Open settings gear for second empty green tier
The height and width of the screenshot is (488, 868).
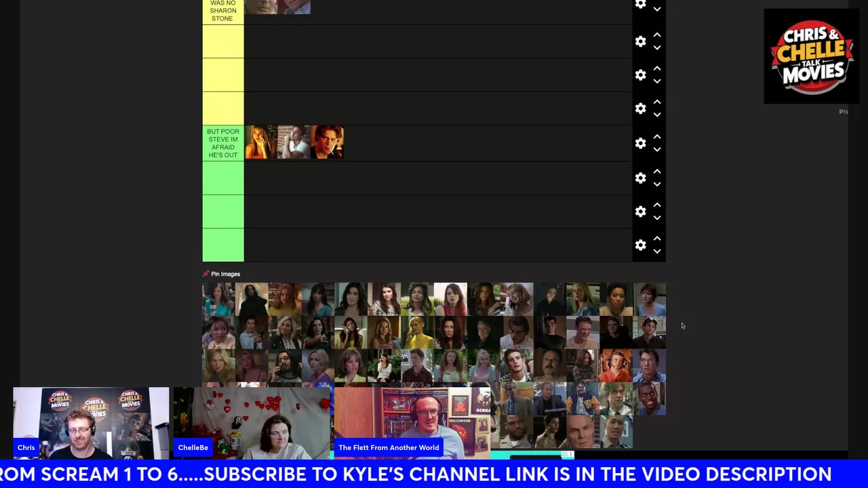640,211
